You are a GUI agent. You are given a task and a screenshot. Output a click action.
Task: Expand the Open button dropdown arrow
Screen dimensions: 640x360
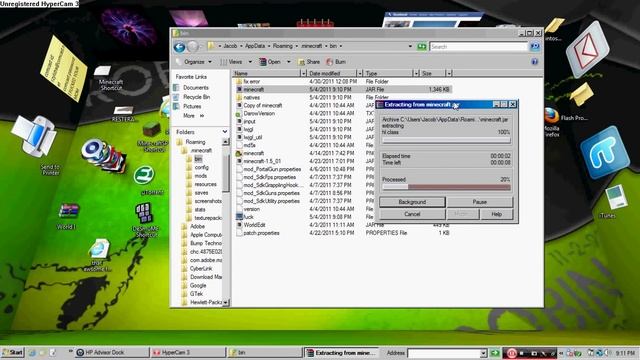point(289,62)
